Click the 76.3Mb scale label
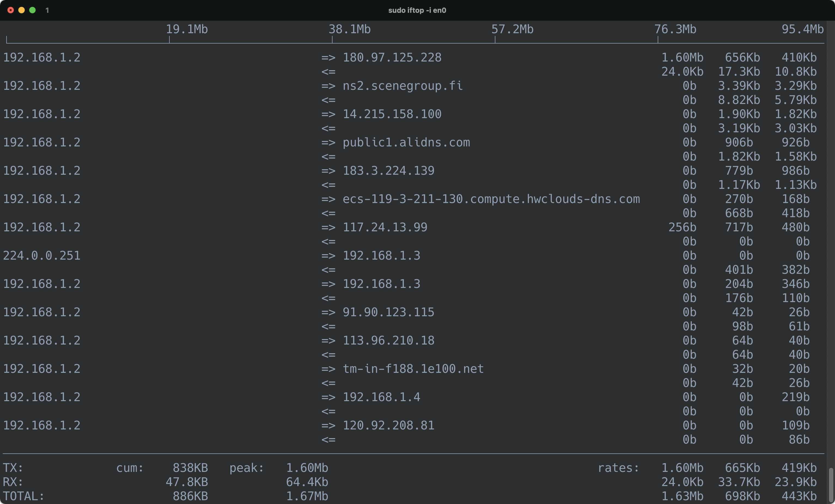The width and height of the screenshot is (835, 504). point(675,29)
